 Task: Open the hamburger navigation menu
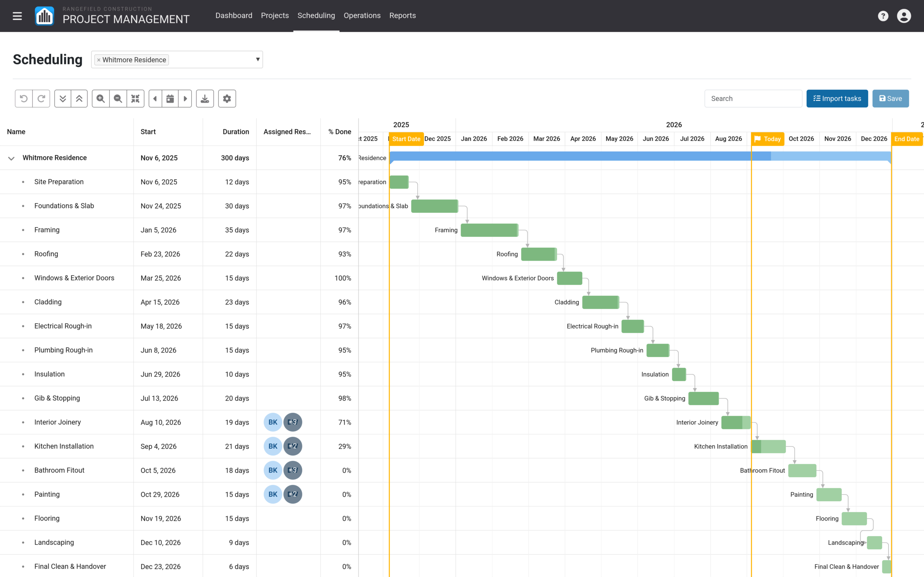17,16
